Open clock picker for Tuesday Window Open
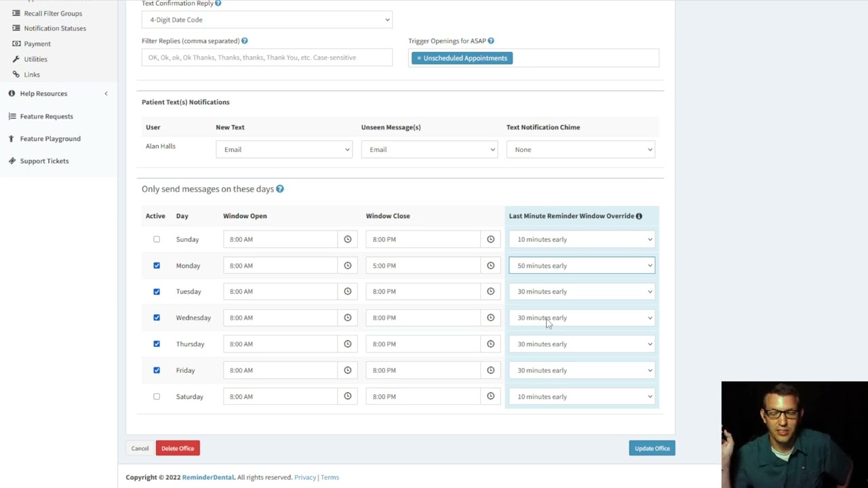 347,291
